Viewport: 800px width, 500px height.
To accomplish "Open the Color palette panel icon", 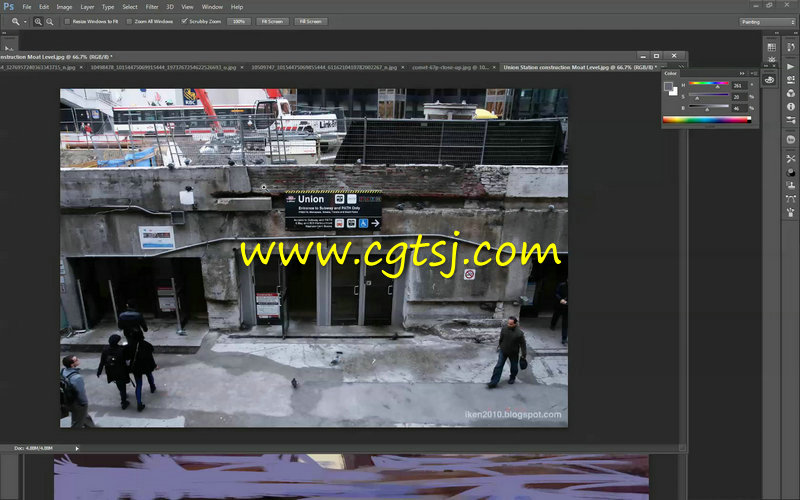I will (770, 80).
